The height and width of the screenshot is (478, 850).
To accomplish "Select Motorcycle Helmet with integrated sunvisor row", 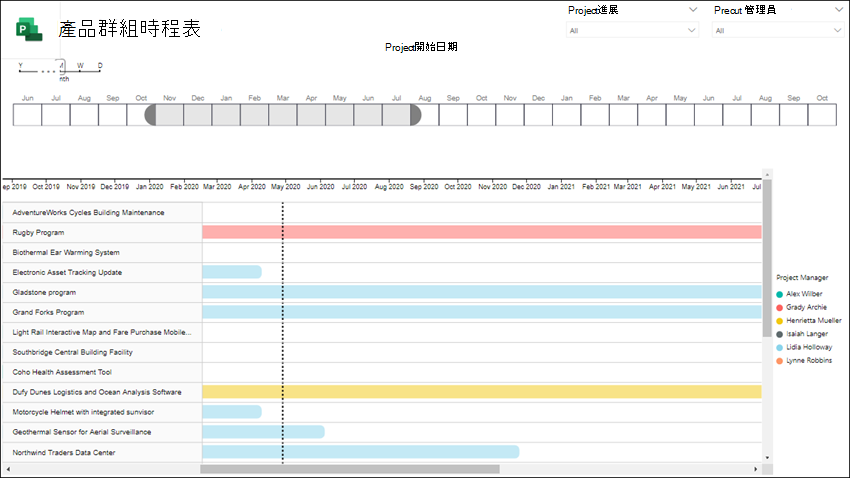I will pos(102,412).
